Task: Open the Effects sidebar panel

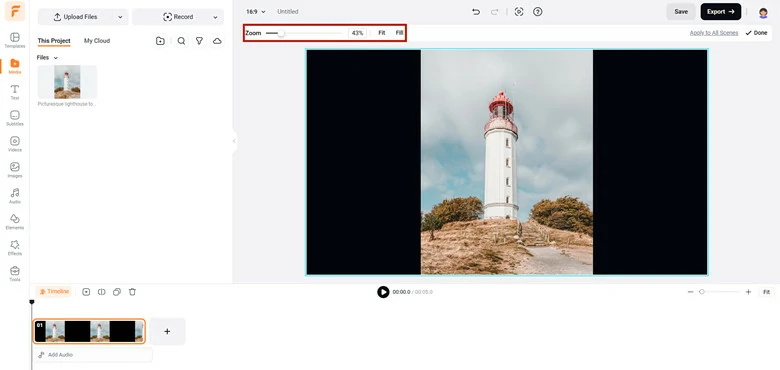Action: [15, 247]
